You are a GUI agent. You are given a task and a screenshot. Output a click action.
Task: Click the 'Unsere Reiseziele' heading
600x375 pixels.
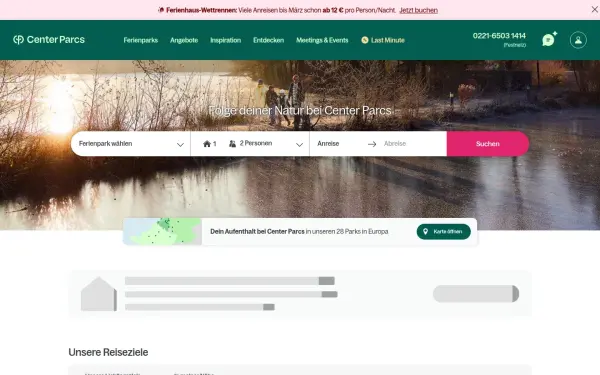pos(108,352)
